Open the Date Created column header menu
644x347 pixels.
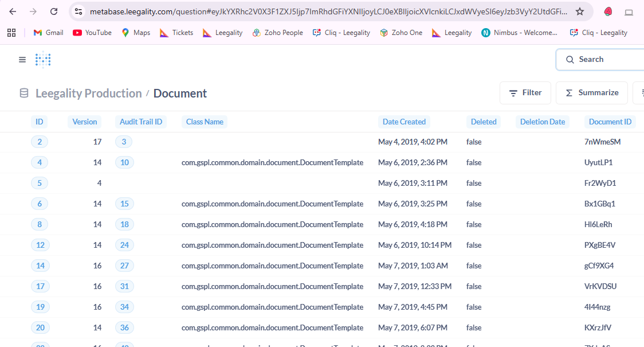pyautogui.click(x=404, y=122)
